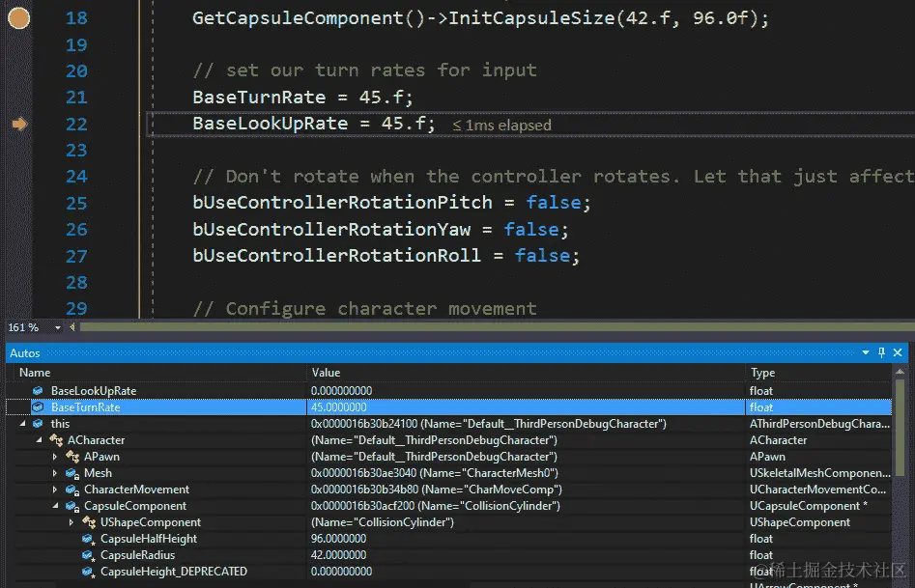Click line number 25 in the gutter
915x588 pixels.
(76, 203)
